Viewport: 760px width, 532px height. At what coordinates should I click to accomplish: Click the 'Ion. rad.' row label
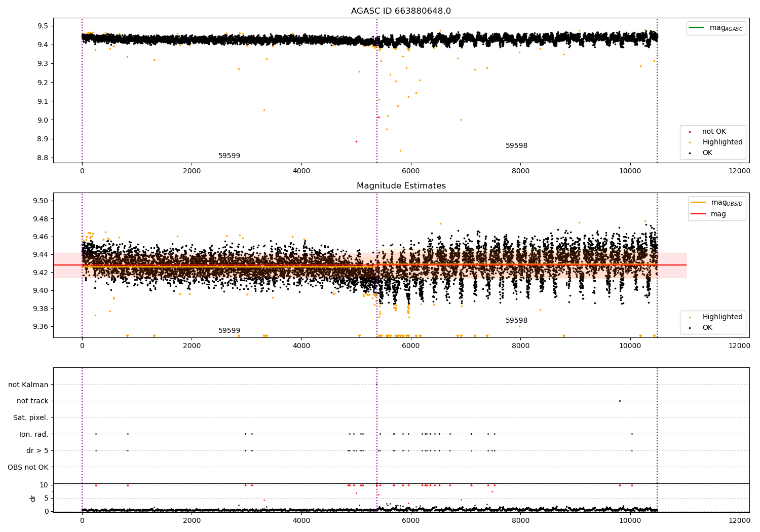point(34,434)
